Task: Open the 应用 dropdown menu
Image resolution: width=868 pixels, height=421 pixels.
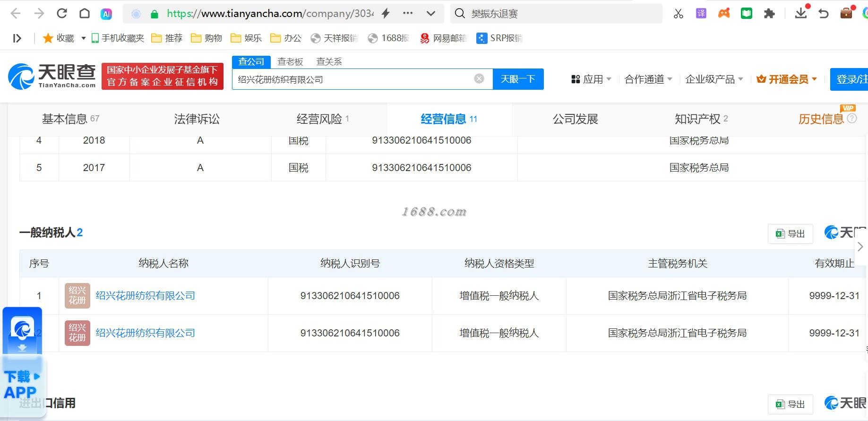Action: point(591,79)
